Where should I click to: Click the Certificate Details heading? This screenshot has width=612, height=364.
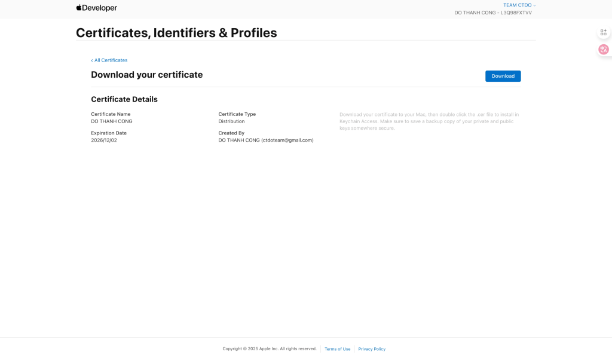point(124,99)
